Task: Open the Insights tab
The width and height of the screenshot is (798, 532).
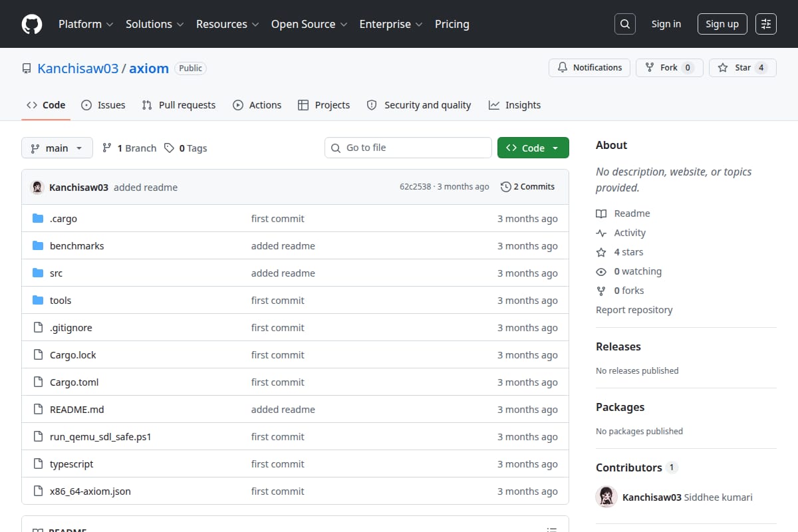Action: (515, 105)
